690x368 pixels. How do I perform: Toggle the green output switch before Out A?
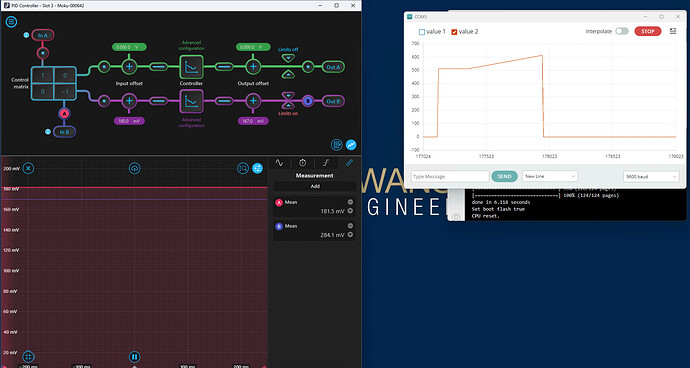pos(308,67)
